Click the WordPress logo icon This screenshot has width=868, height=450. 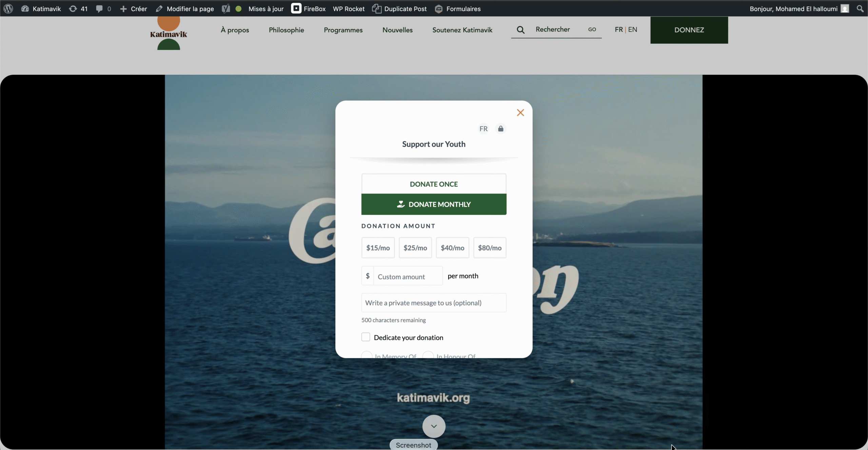8,9
